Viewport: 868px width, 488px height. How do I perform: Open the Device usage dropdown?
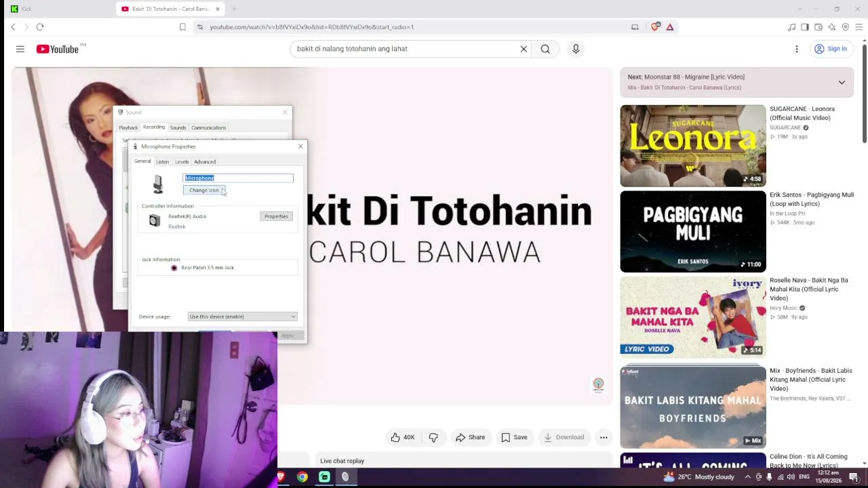tap(242, 317)
